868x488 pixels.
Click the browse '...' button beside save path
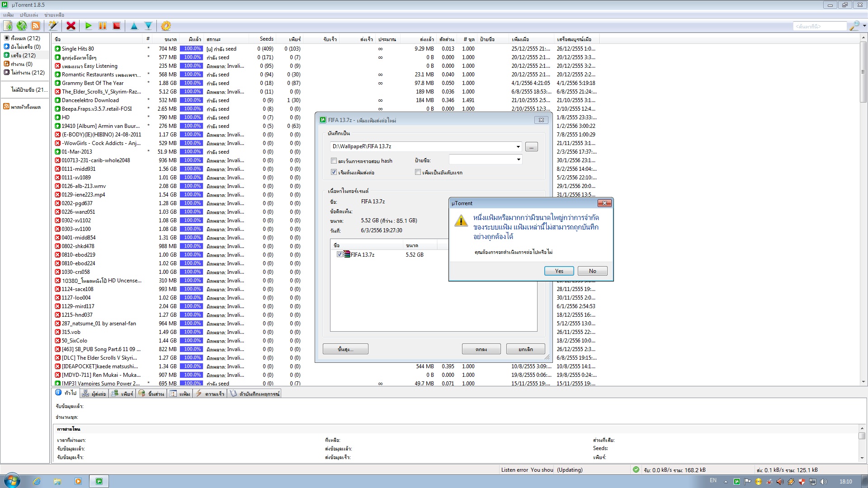click(532, 147)
